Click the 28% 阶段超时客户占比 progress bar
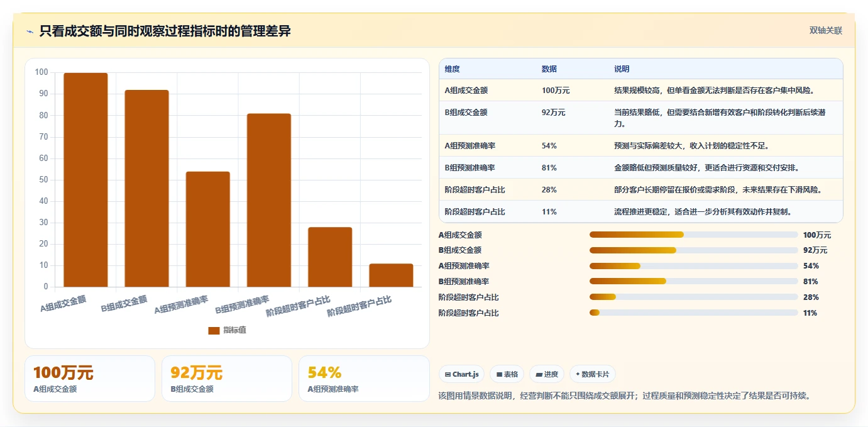This screenshot has height=427, width=868. pos(693,297)
